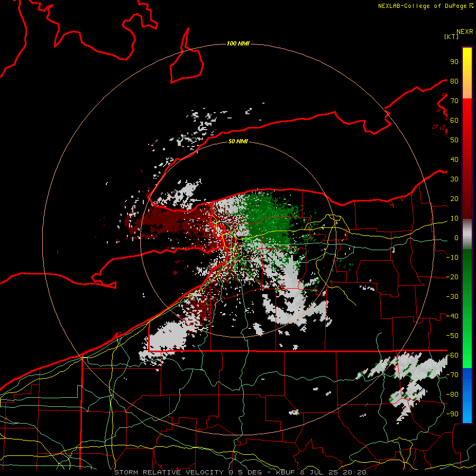Click the -90 knot scale label
The image size is (476, 476).
[452, 414]
